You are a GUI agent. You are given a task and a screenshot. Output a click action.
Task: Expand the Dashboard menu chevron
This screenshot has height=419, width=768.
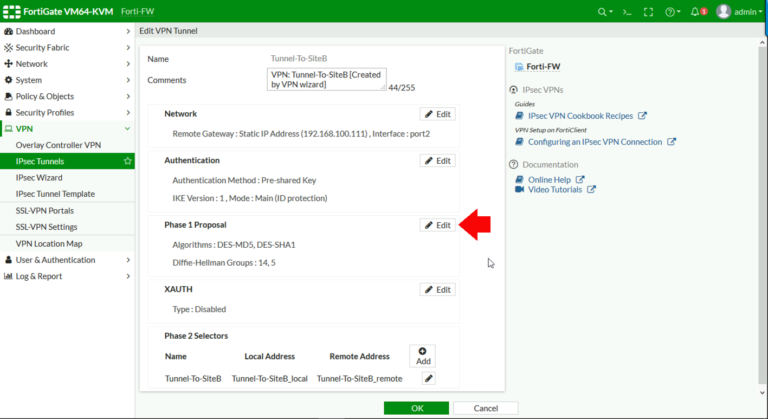click(128, 31)
